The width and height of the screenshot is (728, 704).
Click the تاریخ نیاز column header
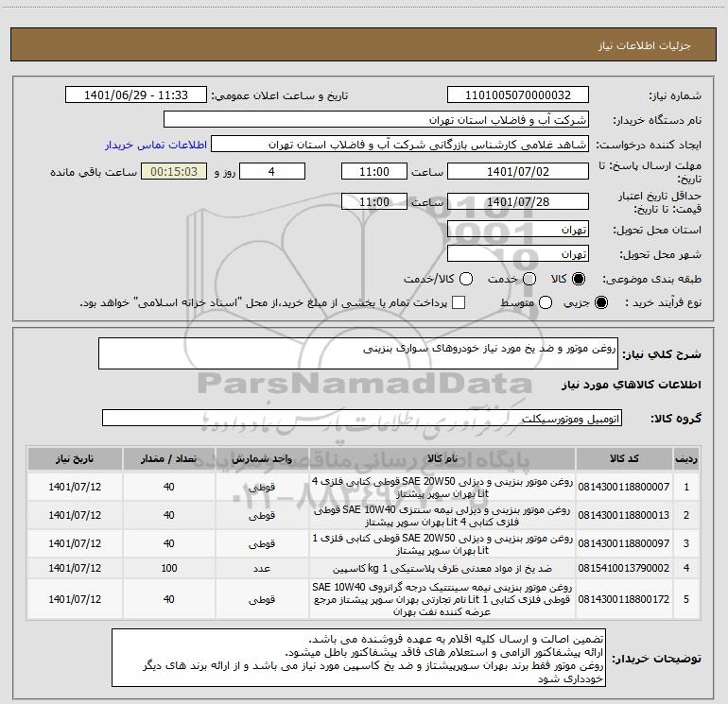pyautogui.click(x=75, y=458)
